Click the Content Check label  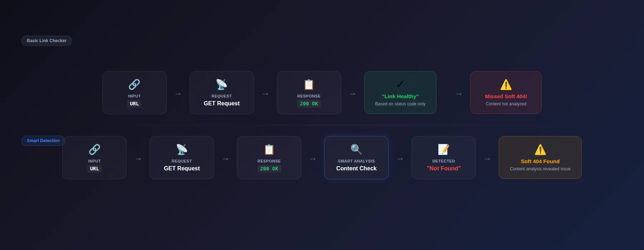pos(356,169)
